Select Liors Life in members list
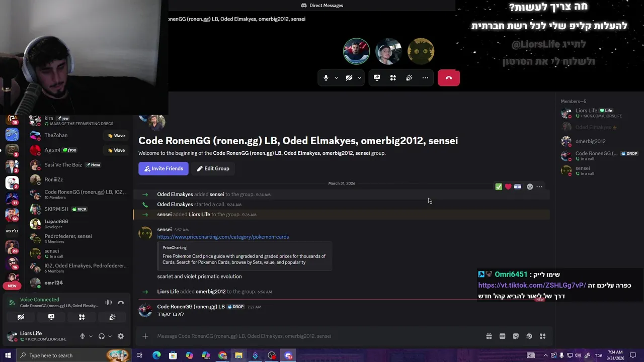644x362 pixels. 599,113
